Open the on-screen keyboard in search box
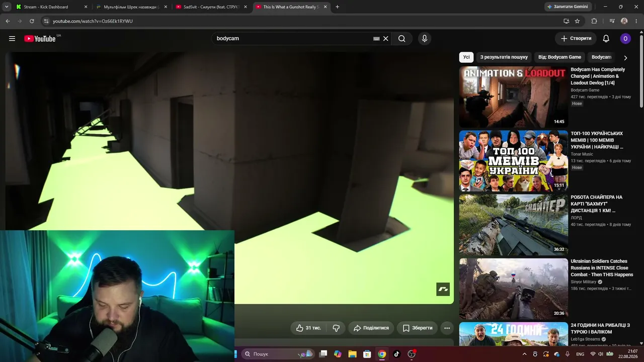This screenshot has width=644, height=362. point(376,39)
